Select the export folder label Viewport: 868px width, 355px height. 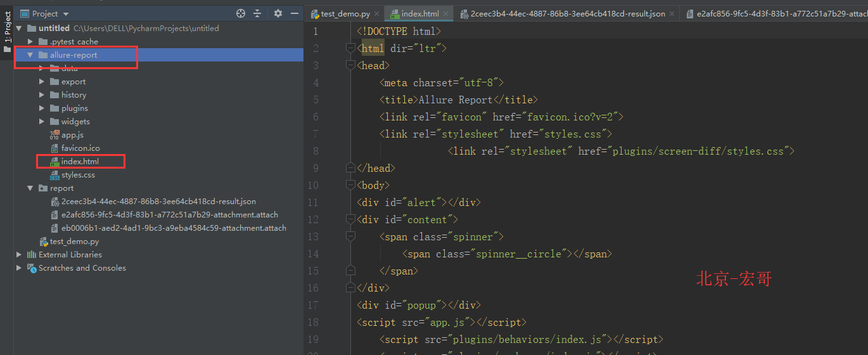[73, 82]
